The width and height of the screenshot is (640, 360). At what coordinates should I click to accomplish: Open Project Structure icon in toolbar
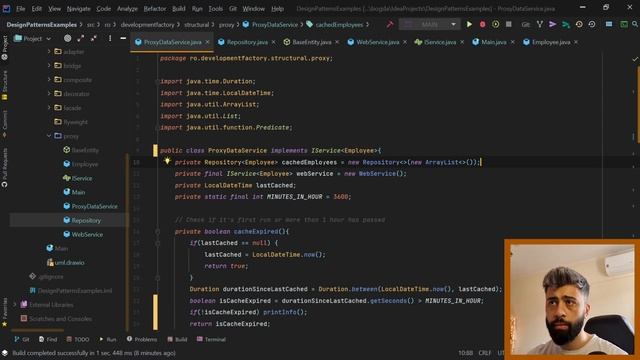pyautogui.click(x=609, y=24)
